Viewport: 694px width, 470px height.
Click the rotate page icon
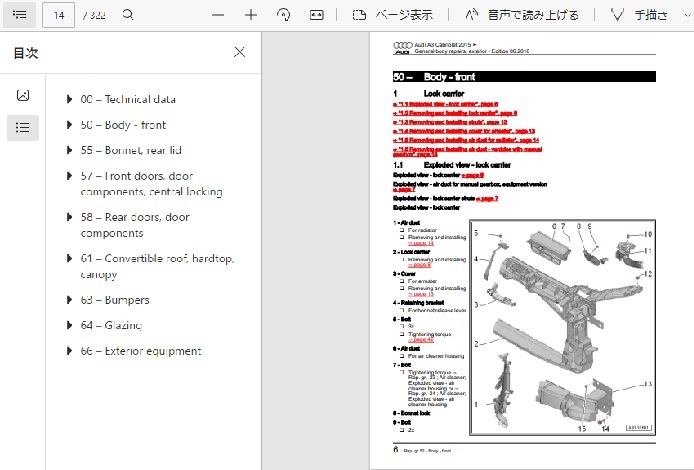(x=284, y=15)
